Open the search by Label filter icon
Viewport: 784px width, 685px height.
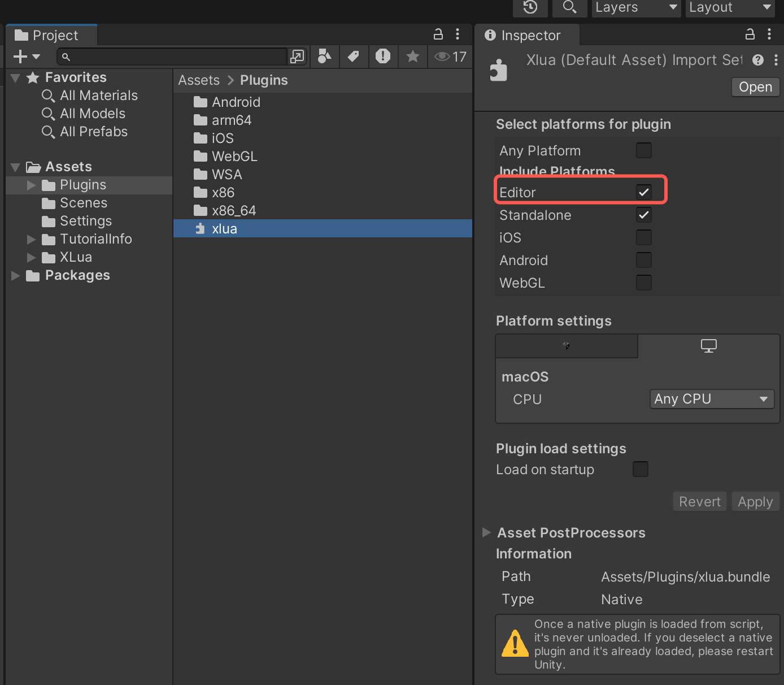[354, 57]
